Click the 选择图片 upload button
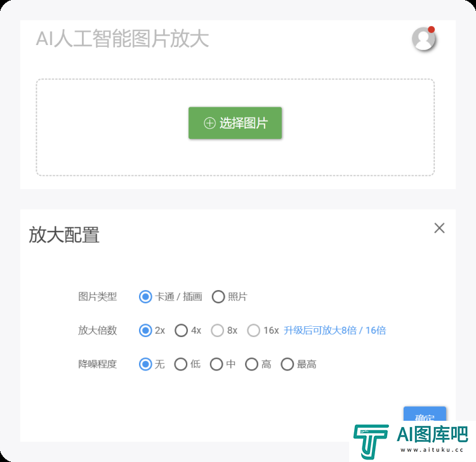 (235, 123)
